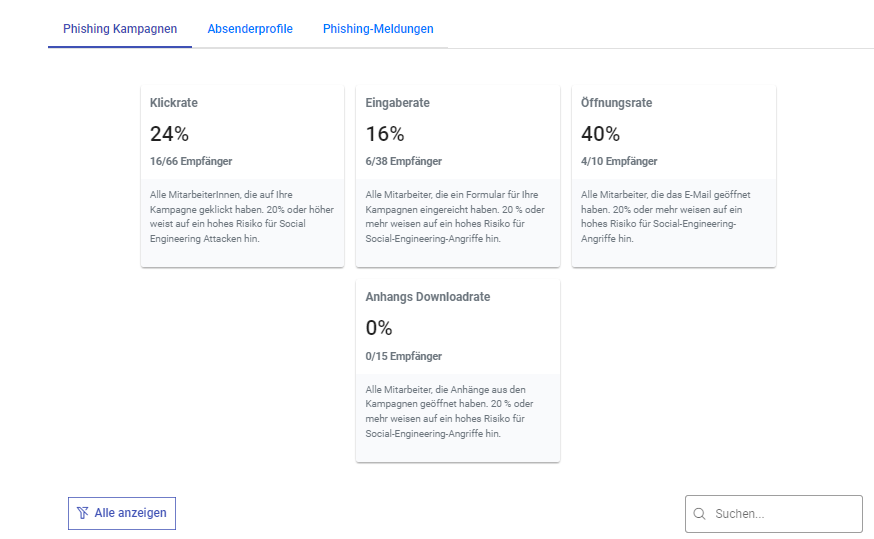Click the Klickrate card description text

click(x=241, y=217)
